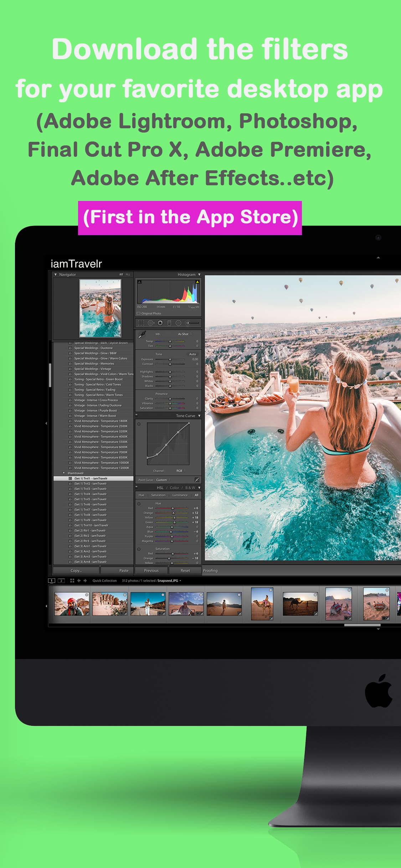This screenshot has height=868, width=401.
Task: Open the Channel RGB dropdown
Action: [x=181, y=471]
